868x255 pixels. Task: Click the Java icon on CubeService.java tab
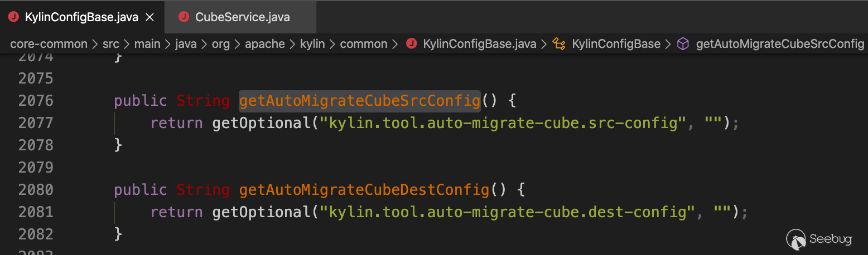point(183,17)
